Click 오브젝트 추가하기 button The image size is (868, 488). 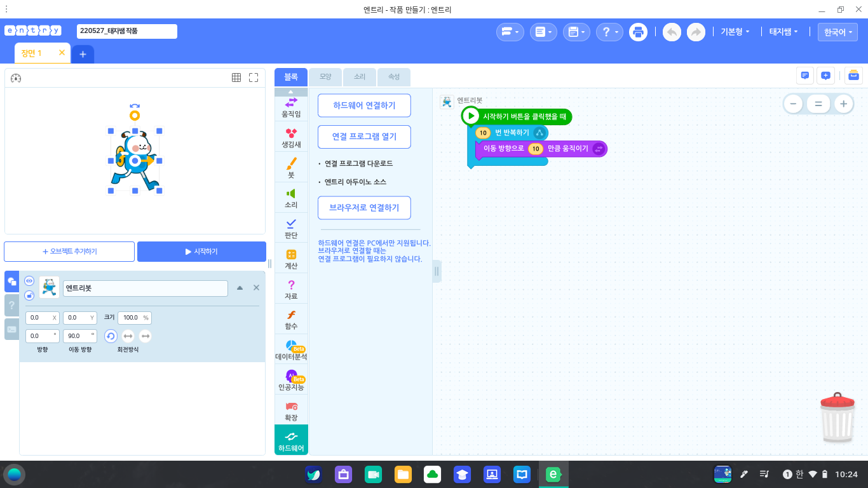click(x=69, y=252)
